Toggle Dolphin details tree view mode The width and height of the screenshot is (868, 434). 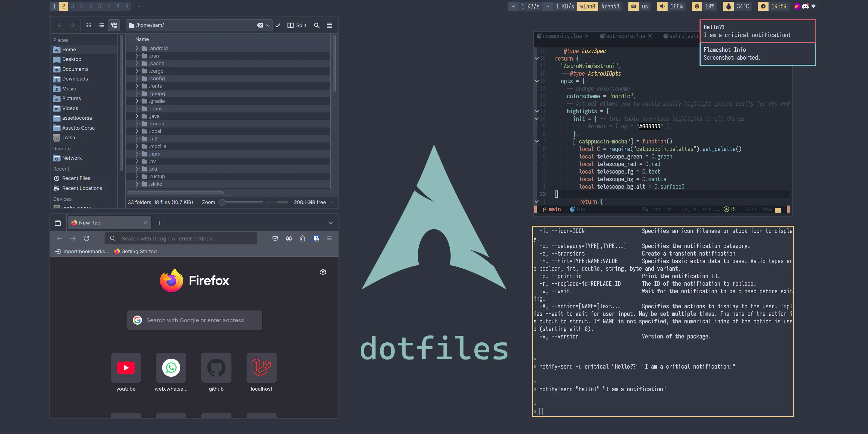pos(114,25)
